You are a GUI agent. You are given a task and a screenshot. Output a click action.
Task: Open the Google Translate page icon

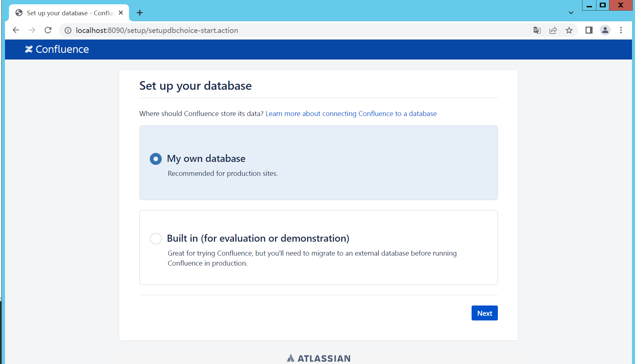[x=537, y=31]
